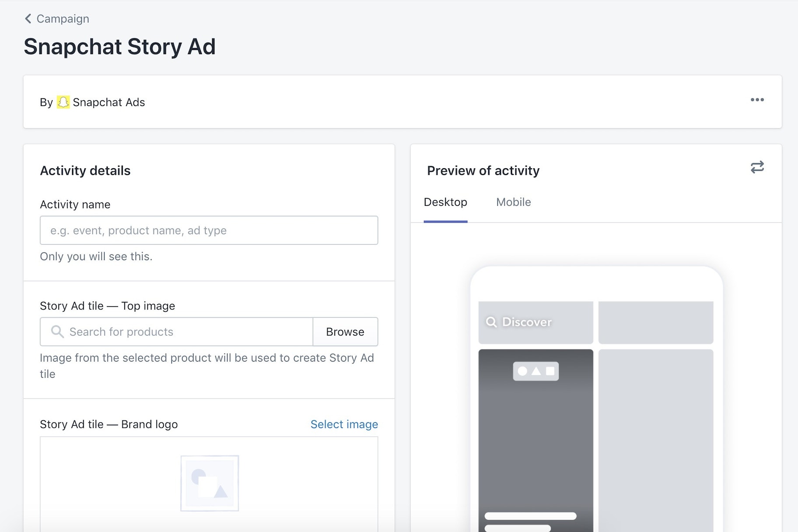This screenshot has width=798, height=532.
Task: Click the Discover search icon in preview
Action: (x=491, y=322)
